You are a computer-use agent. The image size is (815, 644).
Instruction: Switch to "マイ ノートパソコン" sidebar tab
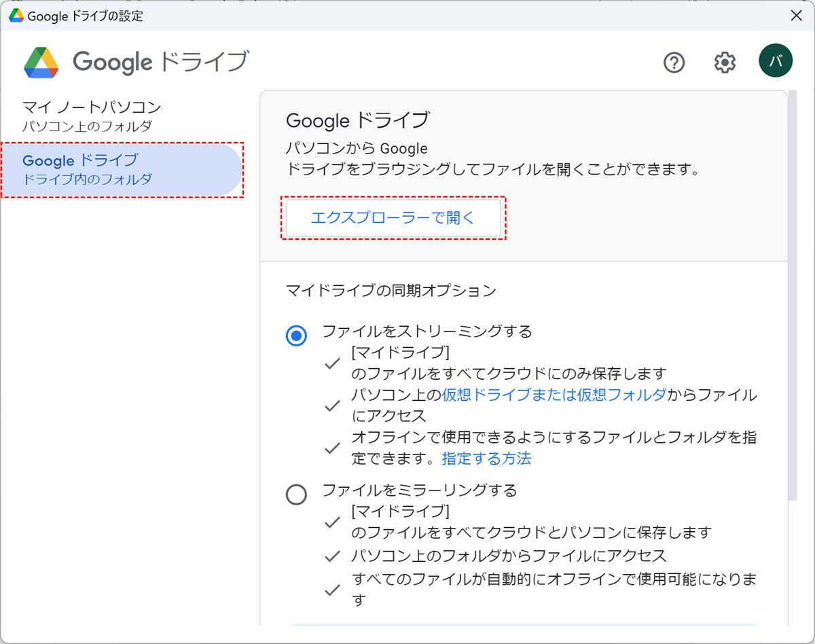pyautogui.click(x=92, y=115)
